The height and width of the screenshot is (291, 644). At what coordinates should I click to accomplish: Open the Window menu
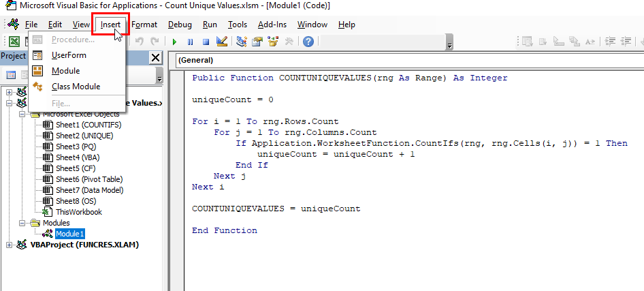(x=312, y=25)
